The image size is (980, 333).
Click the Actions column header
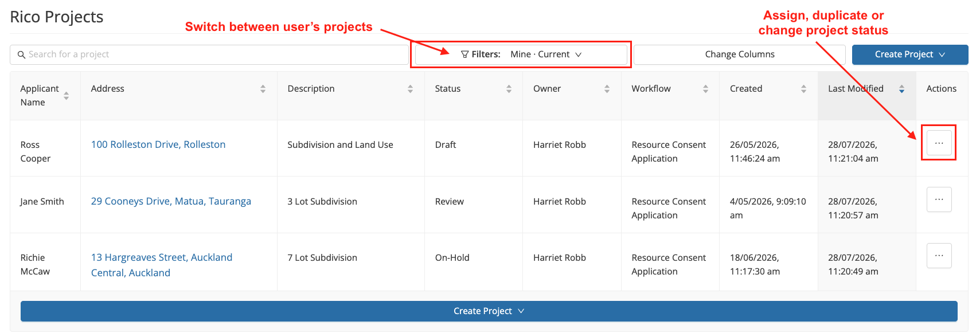(x=941, y=89)
